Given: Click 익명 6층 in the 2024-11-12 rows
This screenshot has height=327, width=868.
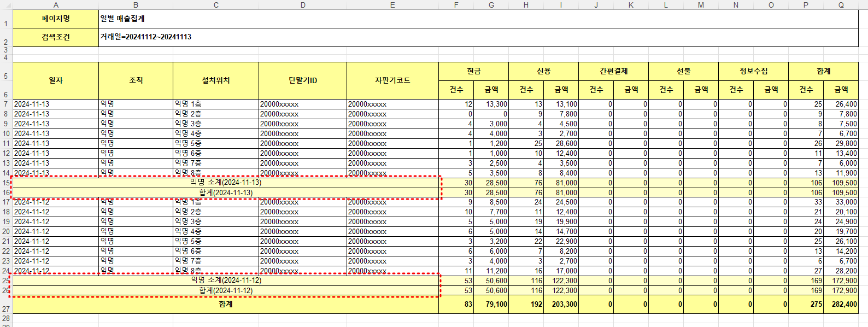Looking at the screenshot, I should [216, 251].
